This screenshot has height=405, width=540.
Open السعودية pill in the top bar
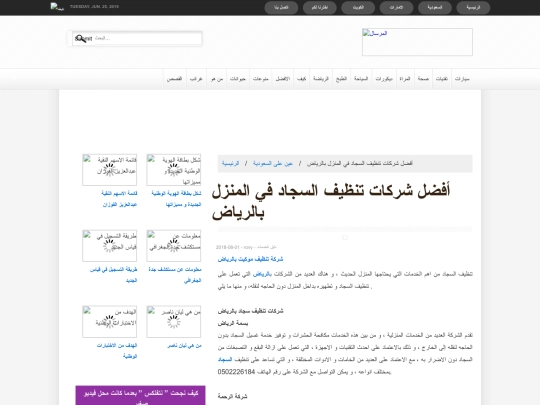point(435,8)
